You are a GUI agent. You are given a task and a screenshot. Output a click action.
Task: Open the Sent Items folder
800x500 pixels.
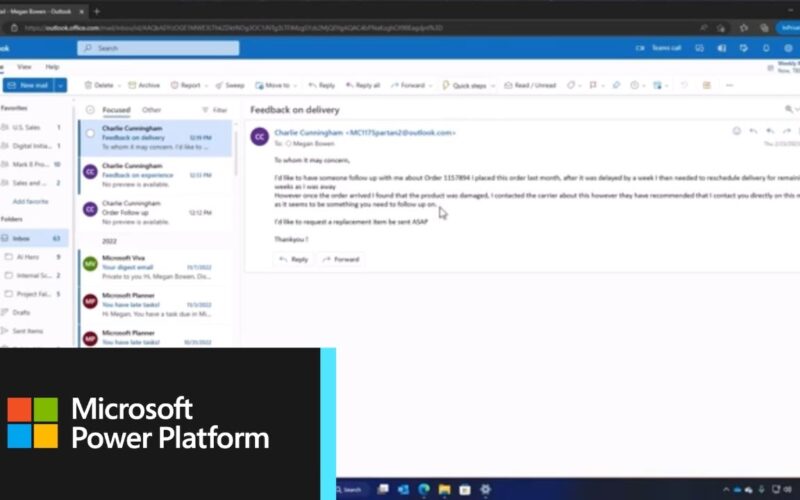(26, 331)
